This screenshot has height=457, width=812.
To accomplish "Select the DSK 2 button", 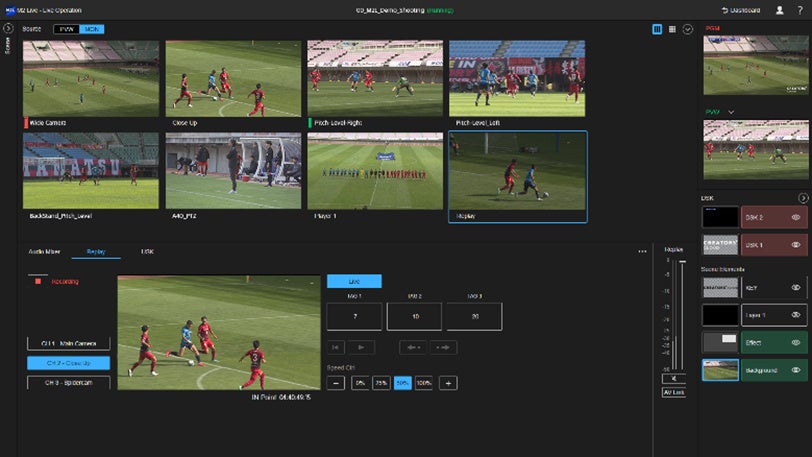I will click(774, 217).
